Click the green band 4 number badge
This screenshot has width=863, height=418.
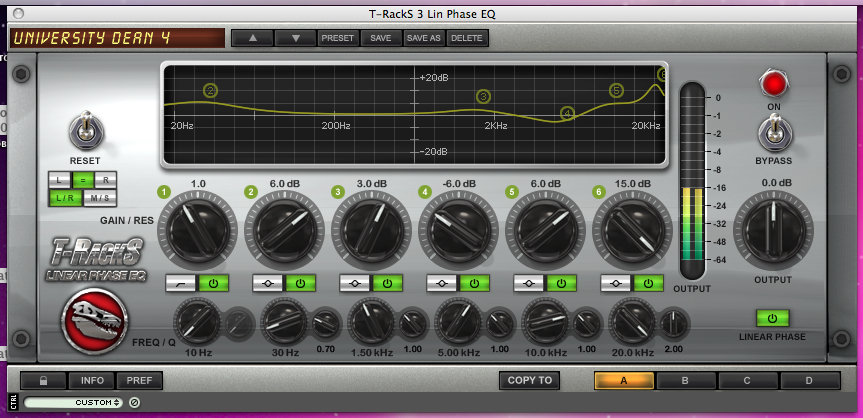[x=424, y=192]
